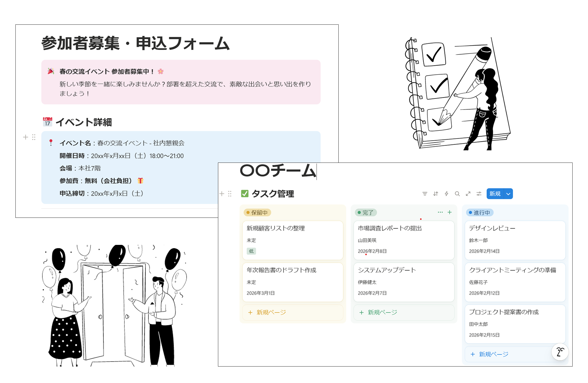Add 新規ページ in the 進行中 column
Image resolution: width=588 pixels, height=383 pixels.
pyautogui.click(x=490, y=354)
